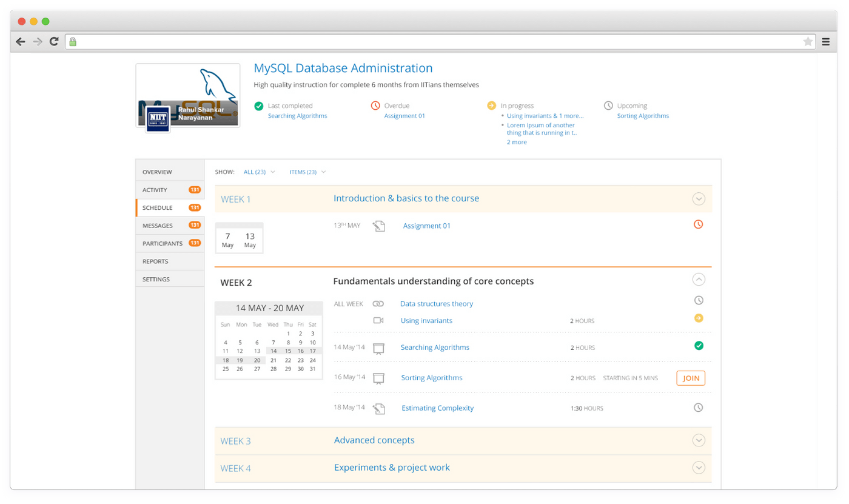Click the assignment icon beside Estimating Complexity
Viewport: 849px width, 504px height.
click(x=379, y=409)
